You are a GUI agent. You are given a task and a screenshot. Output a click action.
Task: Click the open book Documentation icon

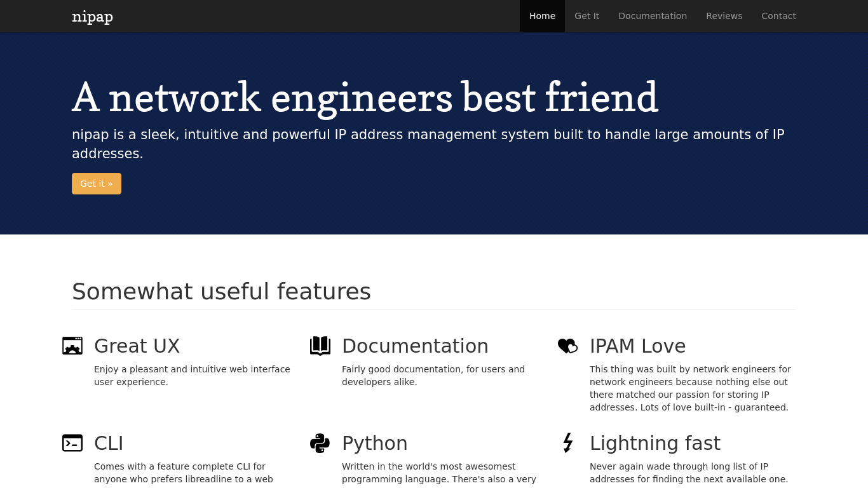point(320,346)
